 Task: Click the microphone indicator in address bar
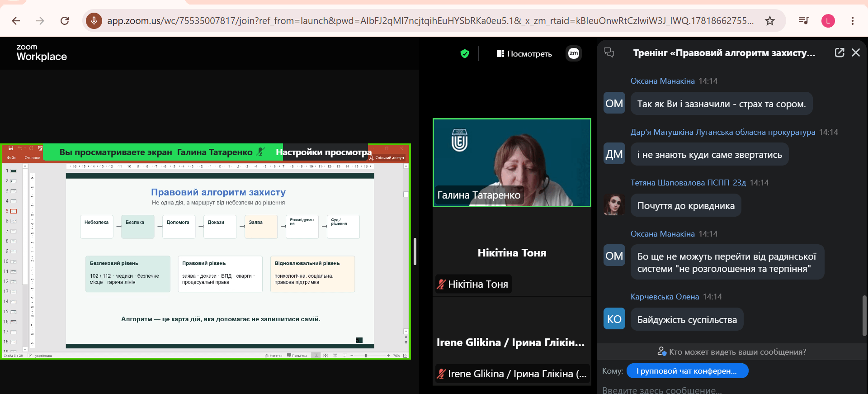coord(94,20)
